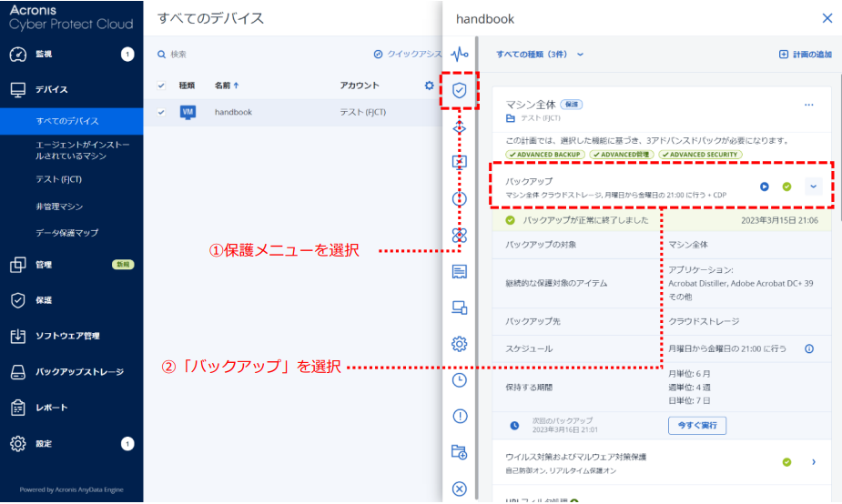Toggle the select-all checkbox in table header

pyautogui.click(x=162, y=86)
